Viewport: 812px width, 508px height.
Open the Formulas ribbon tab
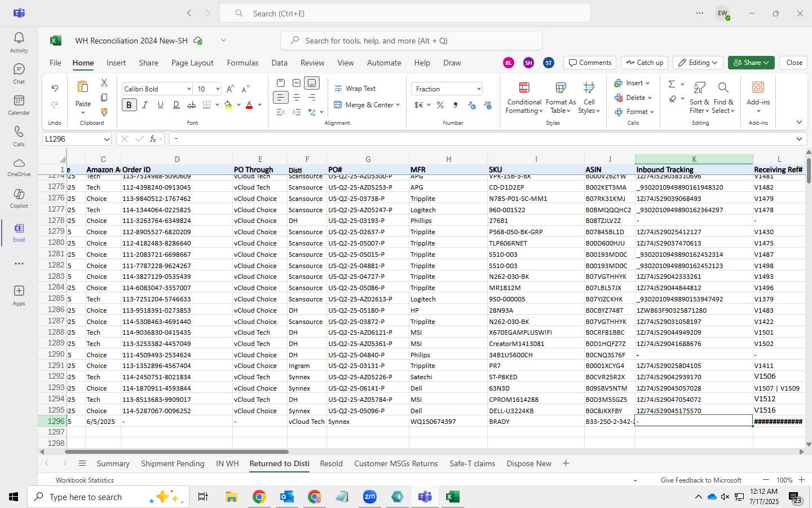click(242, 63)
